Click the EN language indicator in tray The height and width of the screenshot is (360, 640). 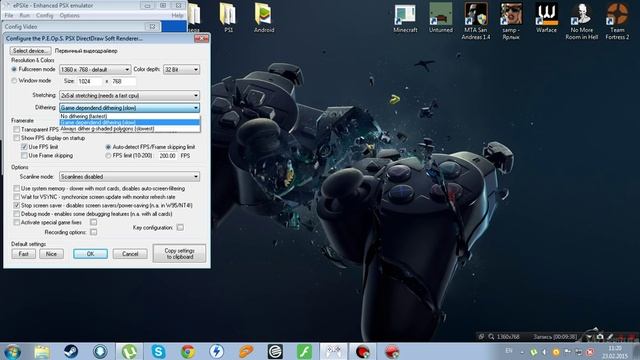click(x=509, y=351)
